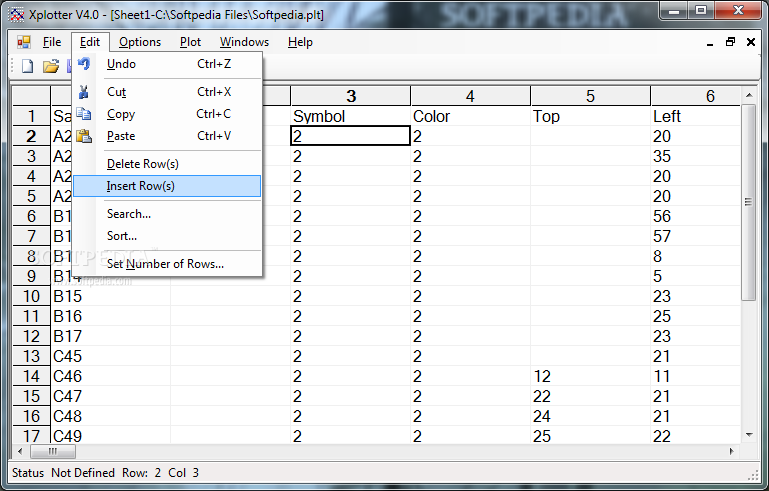Click Top value 12 in row 14
The width and height of the screenshot is (769, 491).
(x=590, y=376)
